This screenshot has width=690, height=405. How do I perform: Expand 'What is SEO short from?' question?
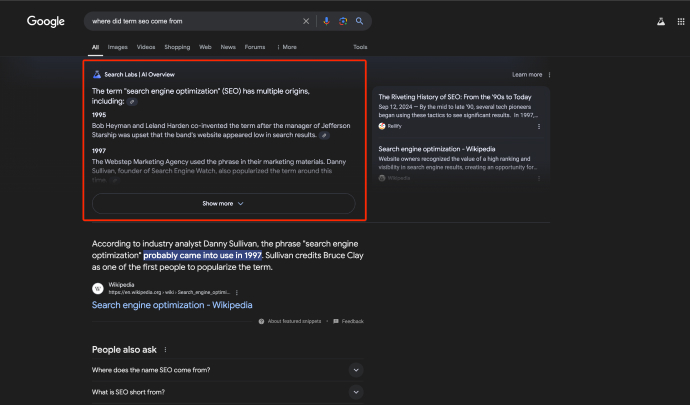[228, 392]
